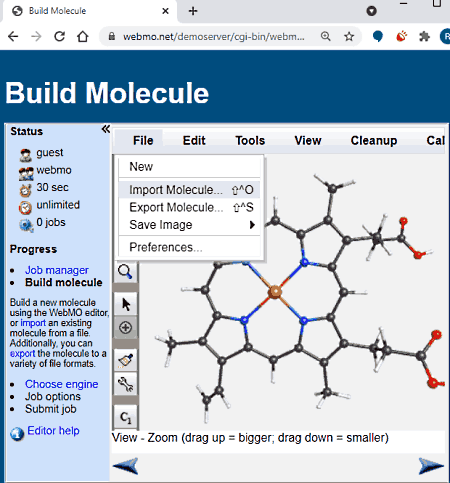Open the File menu
The width and height of the screenshot is (450, 483).
point(143,141)
